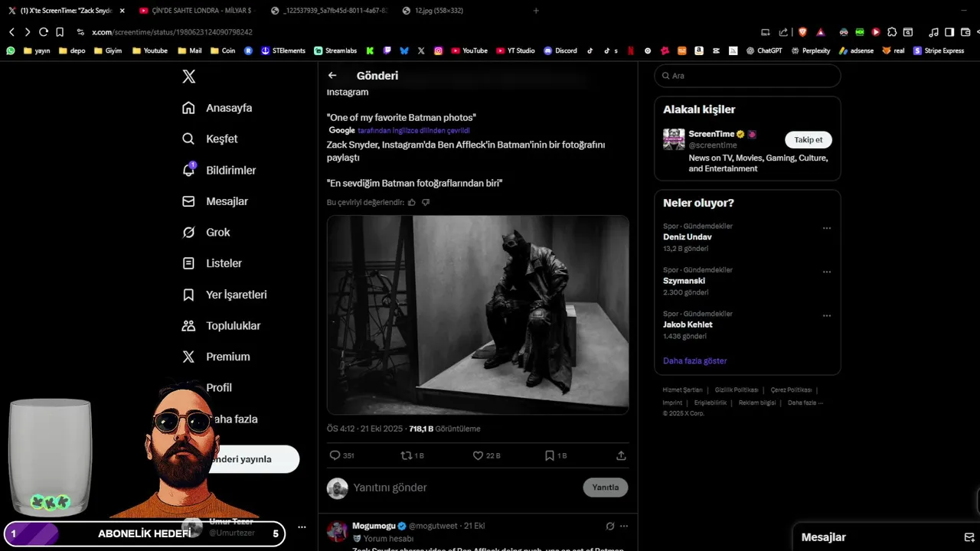The image size is (980, 551).
Task: Open Topluluklar communities
Action: coord(221,325)
